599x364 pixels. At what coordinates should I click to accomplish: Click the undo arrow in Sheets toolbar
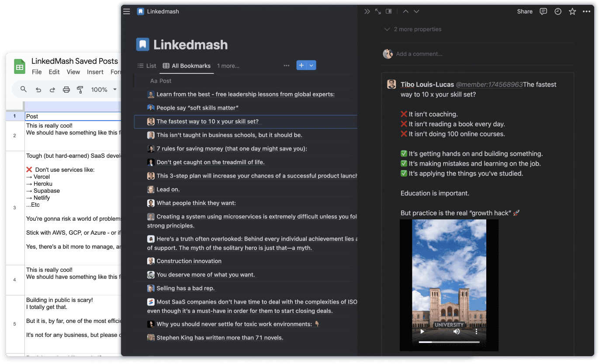tap(38, 90)
